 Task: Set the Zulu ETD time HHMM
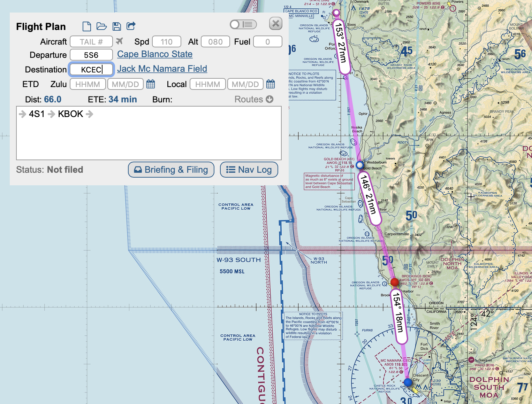click(88, 84)
